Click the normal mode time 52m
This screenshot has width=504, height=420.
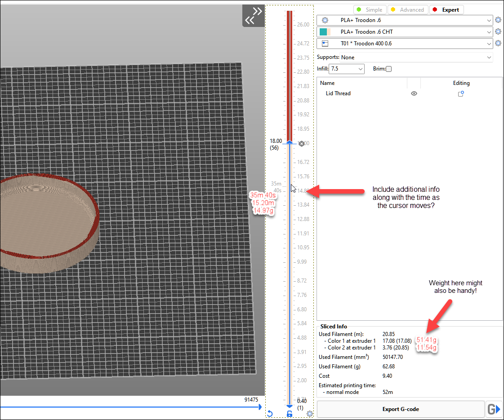point(388,392)
